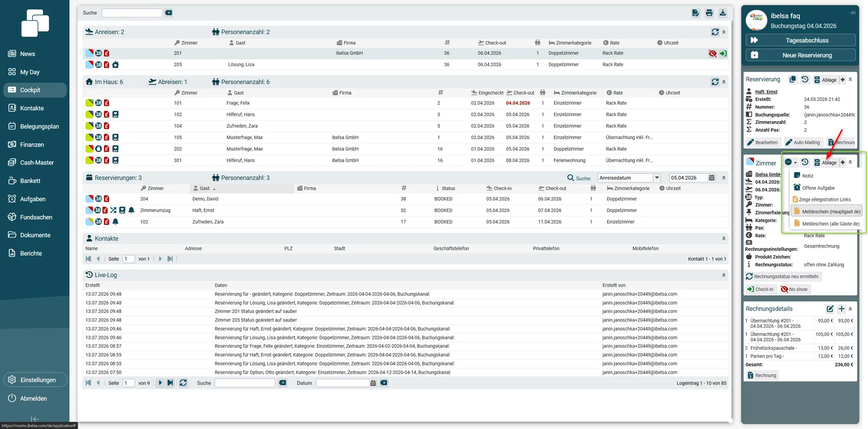Select the Notiz menu entry
The height and width of the screenshot is (429, 868).
827,175
